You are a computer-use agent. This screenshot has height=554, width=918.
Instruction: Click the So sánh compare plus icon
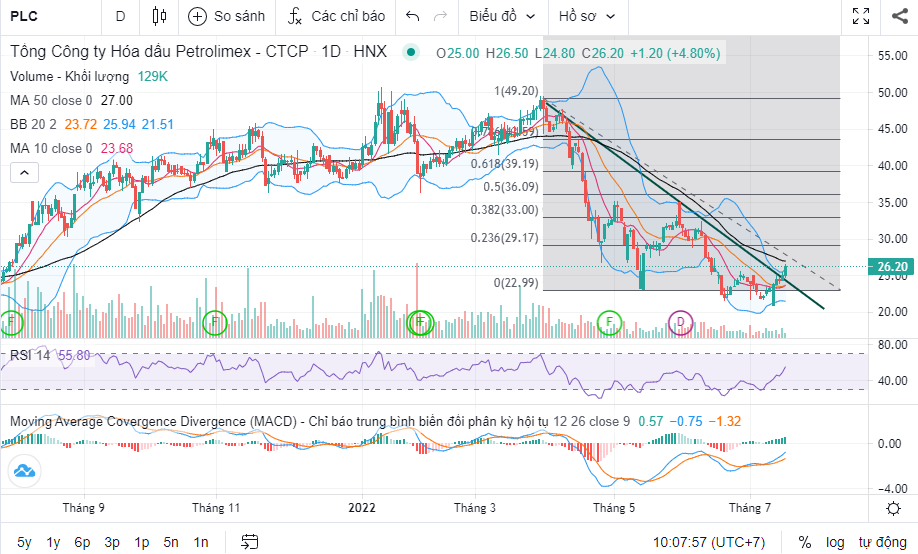point(198,16)
